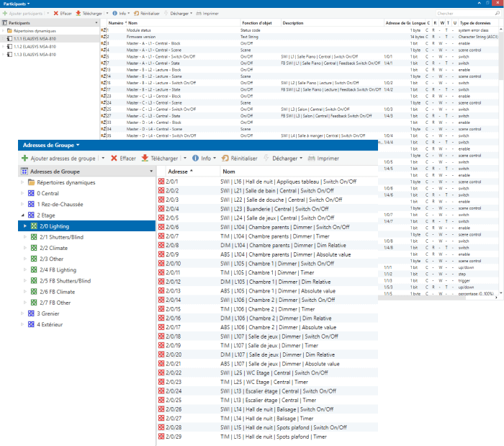The width and height of the screenshot is (504, 446).
Task: Expand the 0 Central main group
Action: (22, 193)
